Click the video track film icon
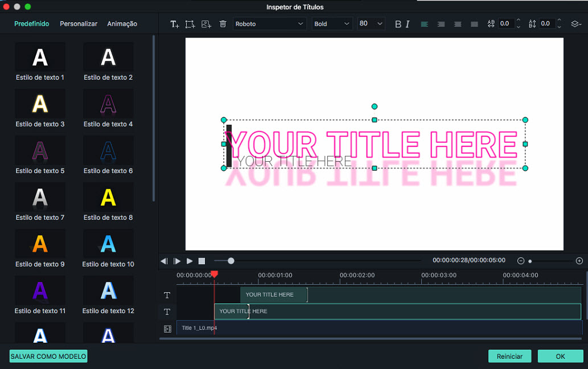The height and width of the screenshot is (369, 588). pyautogui.click(x=167, y=329)
